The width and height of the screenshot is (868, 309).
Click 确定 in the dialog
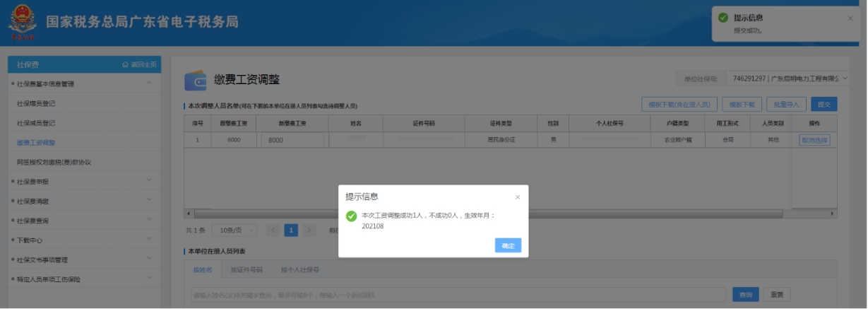508,245
